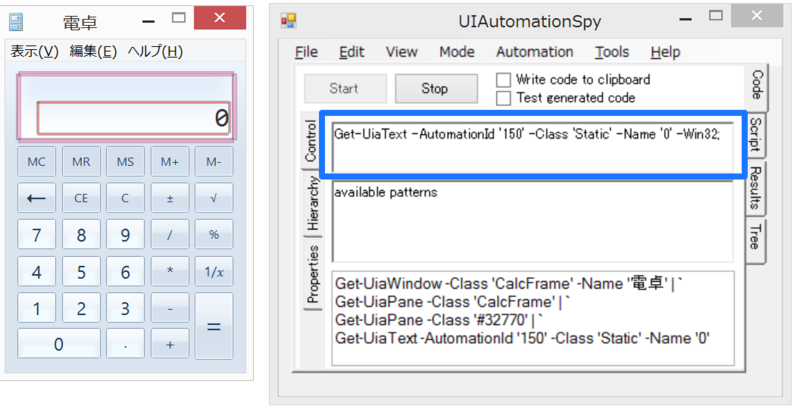This screenshot has height=409, width=800.
Task: Open the View menu in UIAutomationSpy
Action: pos(402,52)
